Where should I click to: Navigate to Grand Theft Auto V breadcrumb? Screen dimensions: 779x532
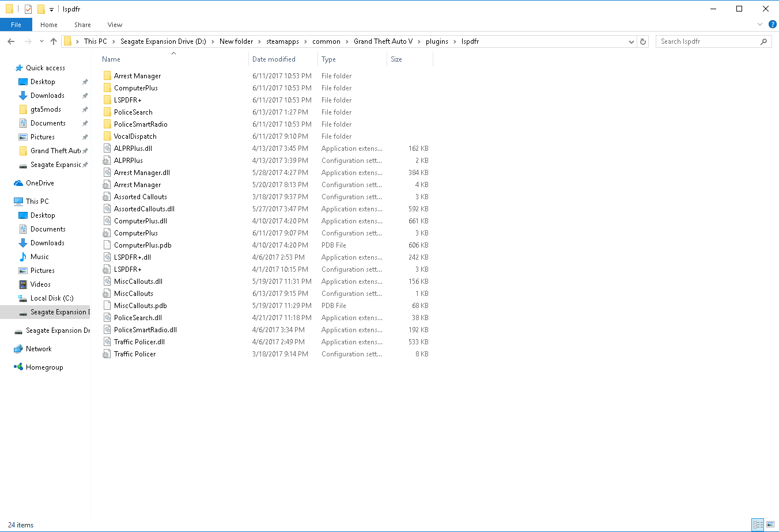coord(383,41)
